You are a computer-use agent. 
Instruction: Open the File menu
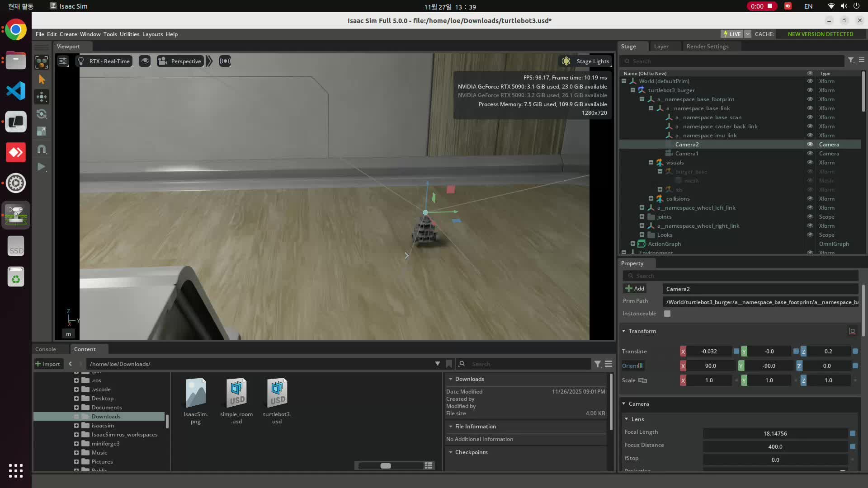click(x=40, y=34)
